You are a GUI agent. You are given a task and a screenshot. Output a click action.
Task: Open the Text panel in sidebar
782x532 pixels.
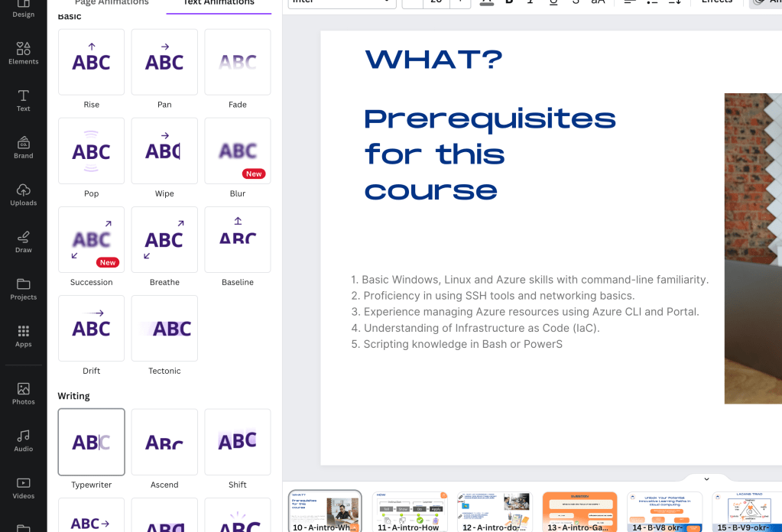pos(24,100)
